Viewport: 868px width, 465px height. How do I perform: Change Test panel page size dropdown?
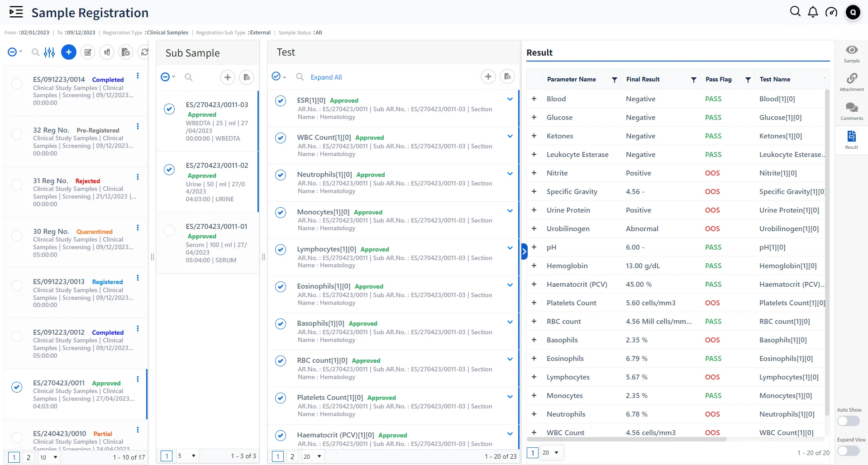coord(312,456)
